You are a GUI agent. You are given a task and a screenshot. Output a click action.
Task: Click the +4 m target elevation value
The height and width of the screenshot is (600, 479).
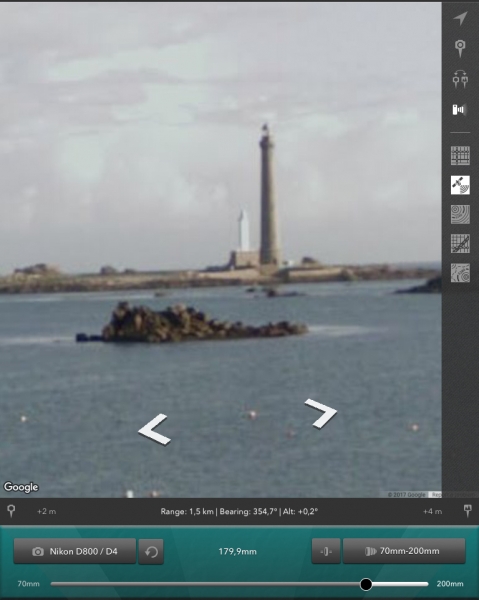pyautogui.click(x=432, y=511)
